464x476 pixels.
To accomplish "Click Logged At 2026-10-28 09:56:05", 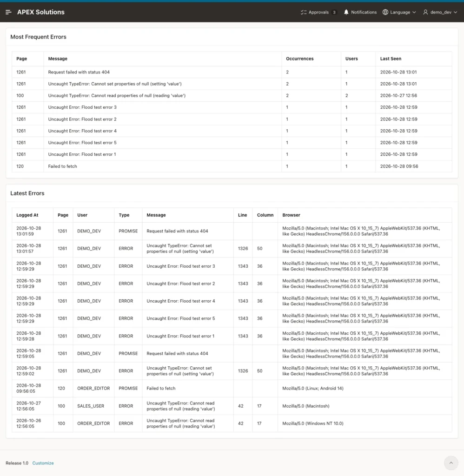I will pyautogui.click(x=28, y=388).
